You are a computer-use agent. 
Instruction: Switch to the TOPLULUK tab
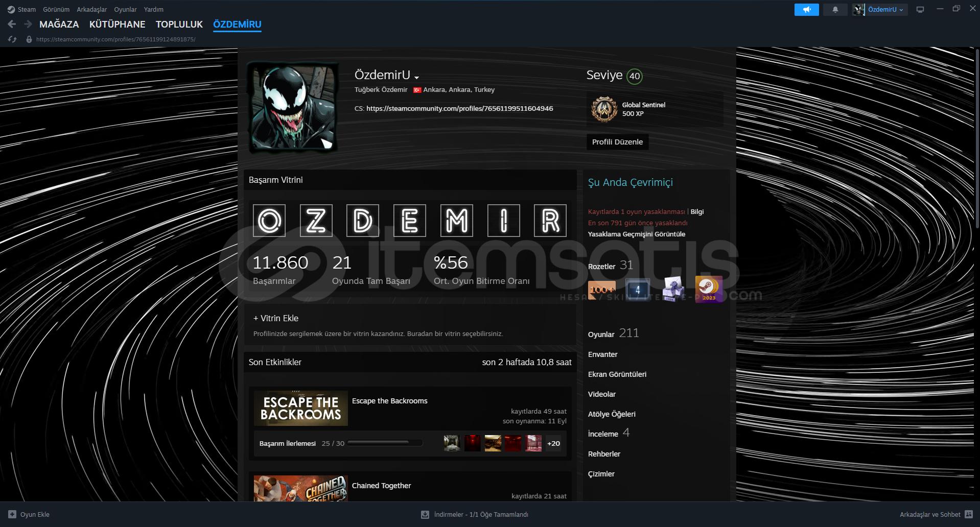click(x=179, y=24)
